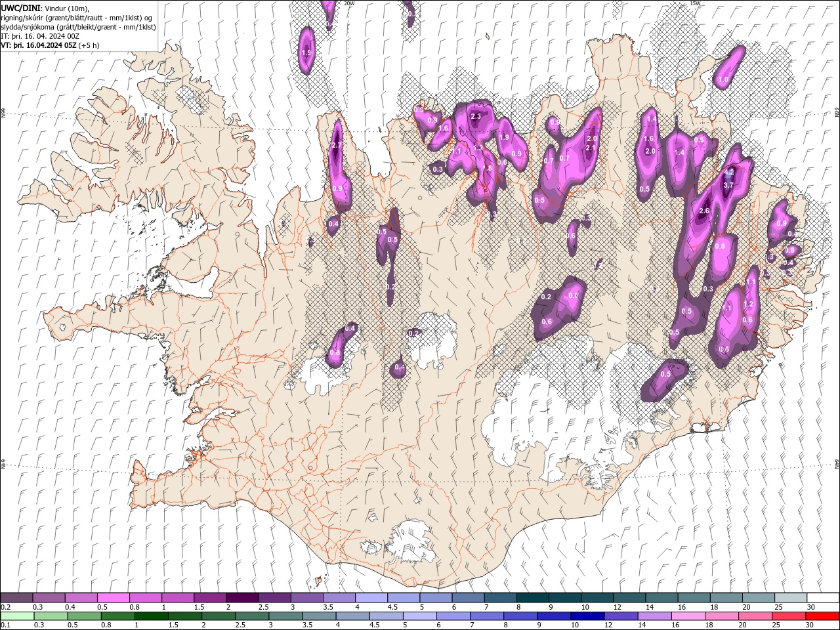
Task: Pick the light periwinkle swatch labeled 4 in upper legend
Action: tap(371, 598)
